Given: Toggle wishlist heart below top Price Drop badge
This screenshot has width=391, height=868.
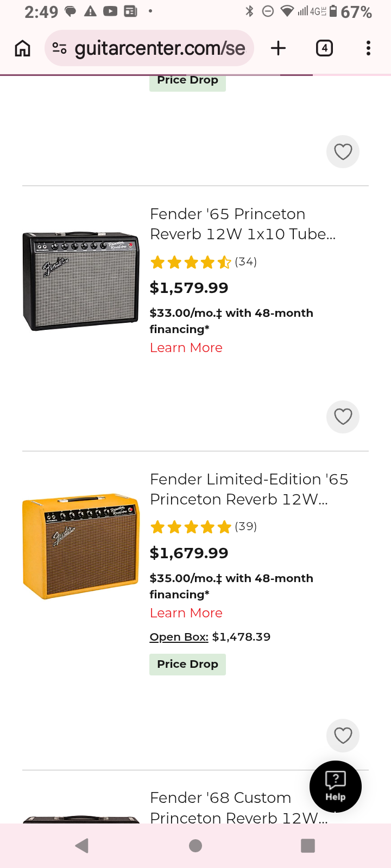Looking at the screenshot, I should (343, 152).
